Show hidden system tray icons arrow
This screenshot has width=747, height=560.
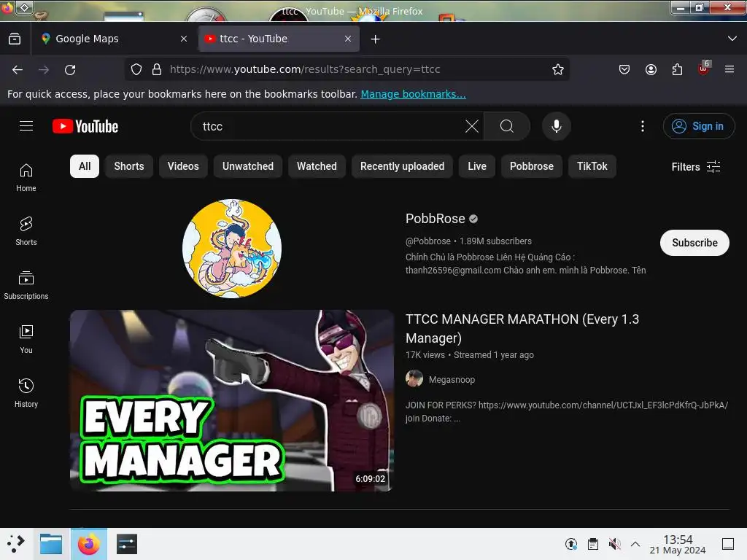635,544
